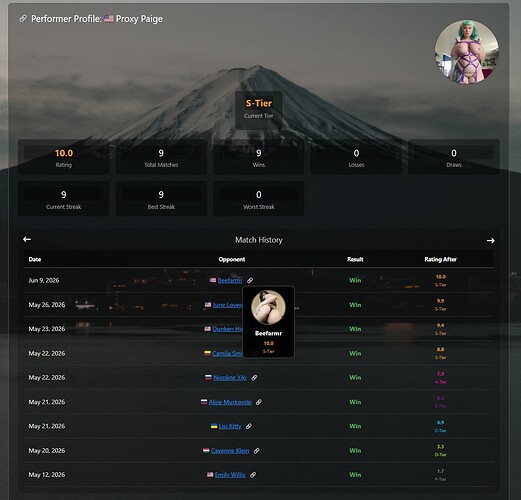This screenshot has width=521, height=500.
Task: Open the Lisi Kitty opponent link
Action: [x=230, y=426]
